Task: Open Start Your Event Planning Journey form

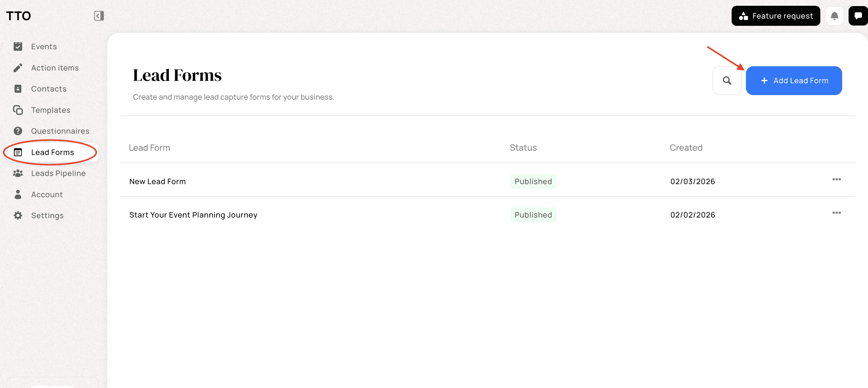Action: (193, 215)
